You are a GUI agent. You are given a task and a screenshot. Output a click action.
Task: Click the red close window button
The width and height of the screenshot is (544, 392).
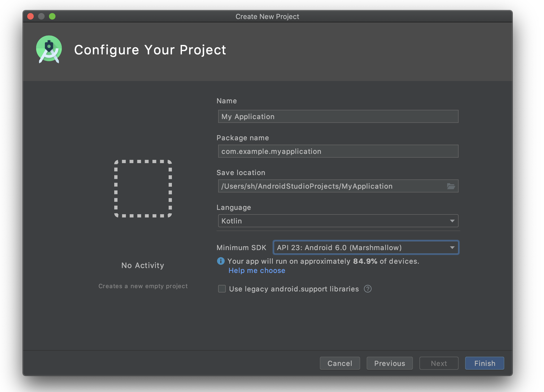pos(30,17)
